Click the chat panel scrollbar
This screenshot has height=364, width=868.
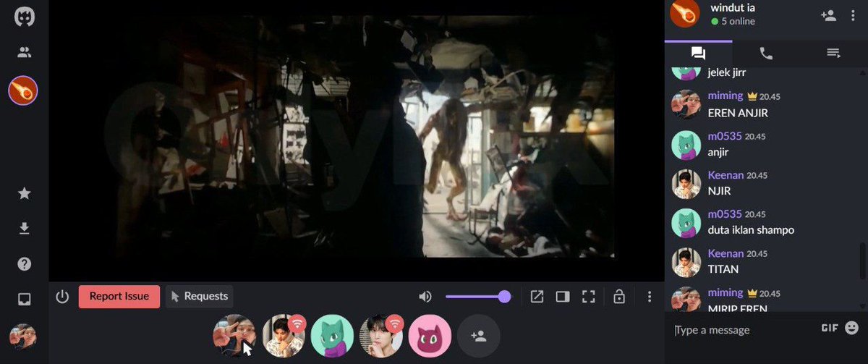point(862,261)
